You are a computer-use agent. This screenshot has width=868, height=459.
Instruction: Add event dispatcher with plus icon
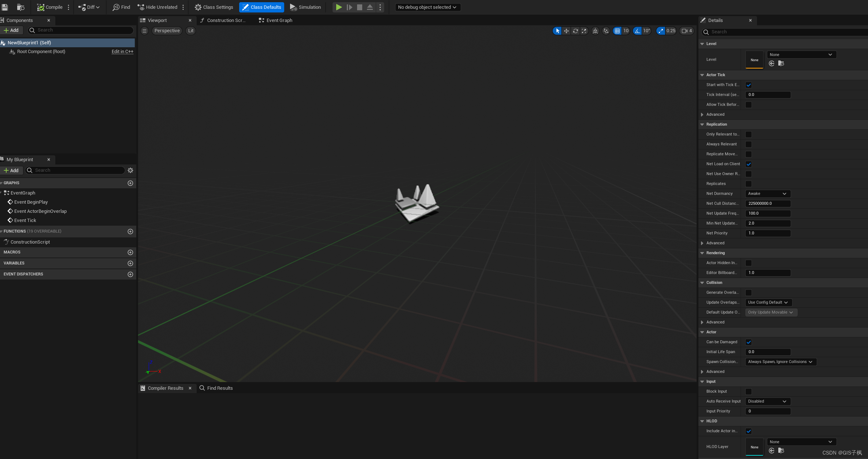130,274
